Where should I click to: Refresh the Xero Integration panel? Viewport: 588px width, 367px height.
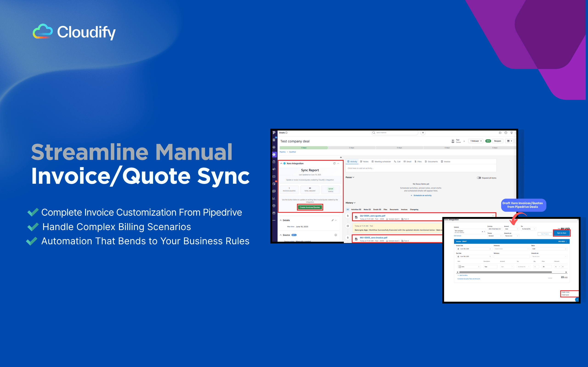[334, 163]
